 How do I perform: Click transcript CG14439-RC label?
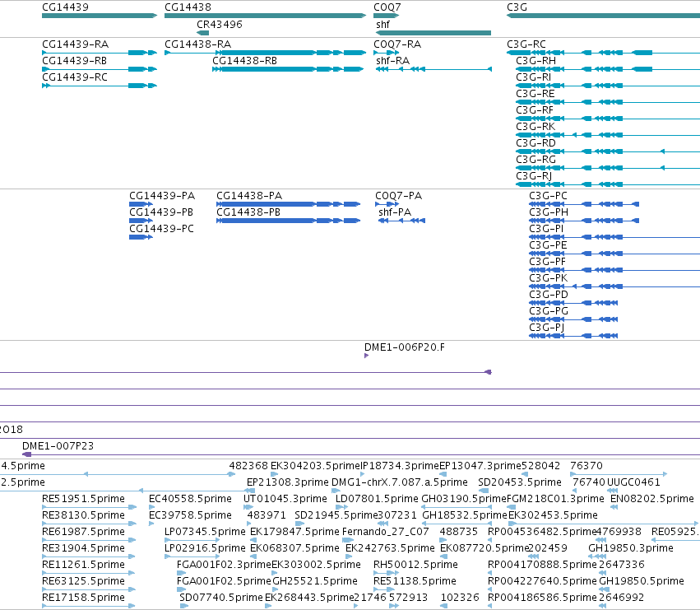coord(75,77)
